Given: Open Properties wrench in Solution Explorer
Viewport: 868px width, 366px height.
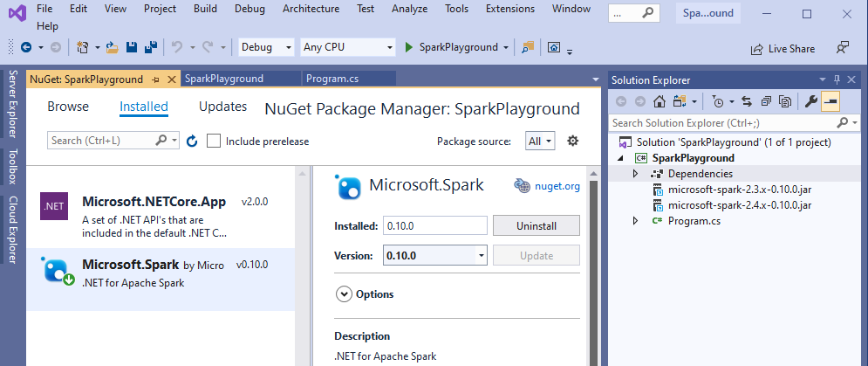Looking at the screenshot, I should click(810, 102).
